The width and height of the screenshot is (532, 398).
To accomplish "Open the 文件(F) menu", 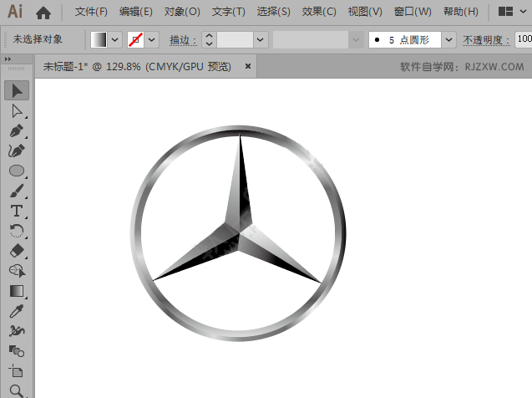I will (x=91, y=12).
